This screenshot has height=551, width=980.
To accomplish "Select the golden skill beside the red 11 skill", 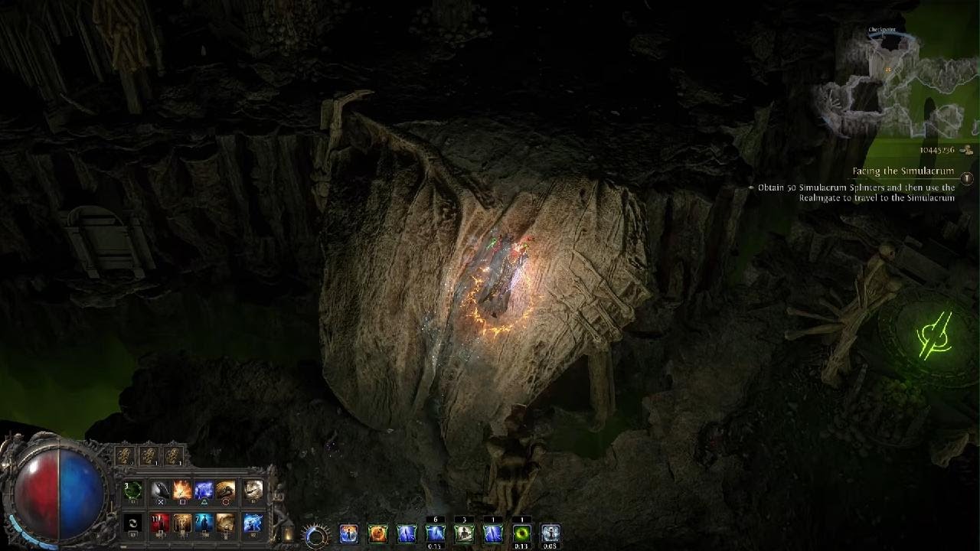I will click(182, 523).
